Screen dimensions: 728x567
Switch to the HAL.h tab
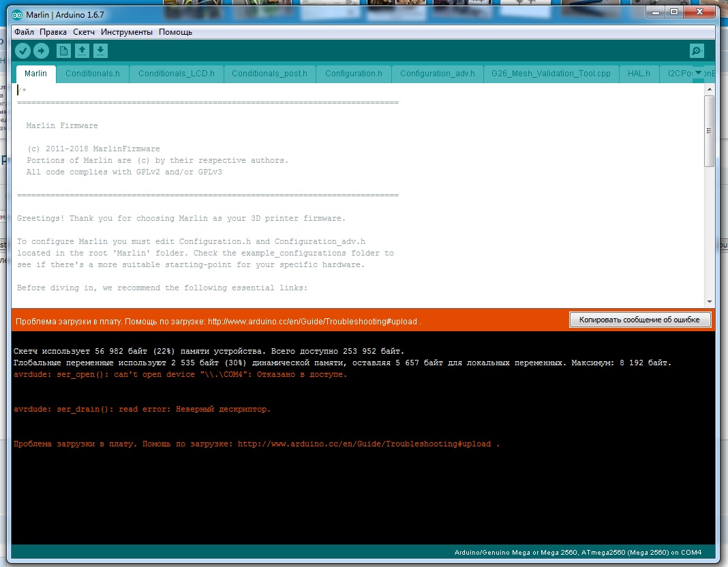pos(639,74)
